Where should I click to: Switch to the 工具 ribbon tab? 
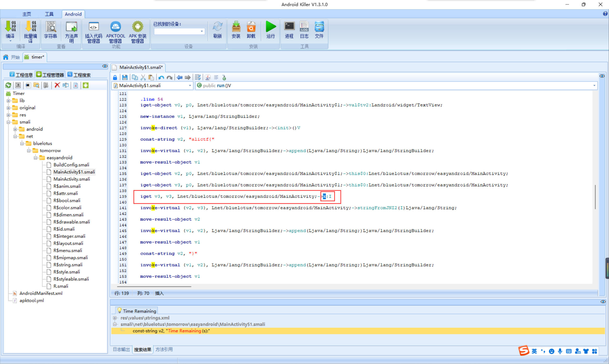49,14
